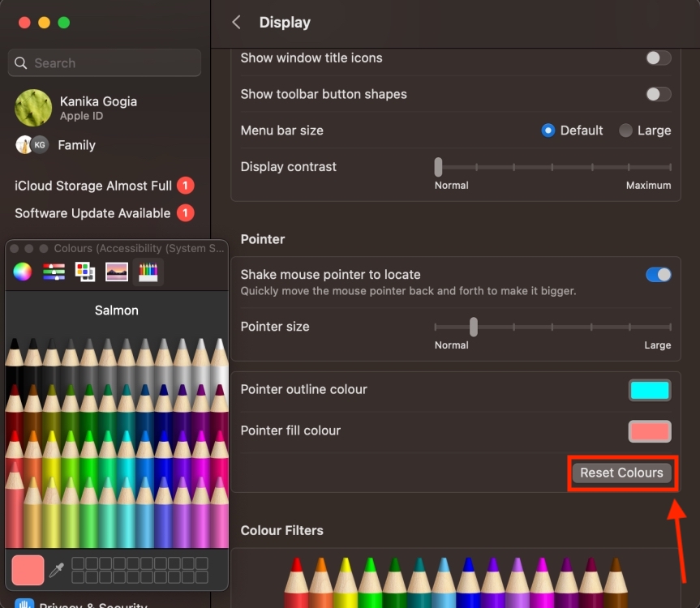Toggle Show toolbar button shapes
Image resolution: width=700 pixels, height=608 pixels.
(x=658, y=94)
